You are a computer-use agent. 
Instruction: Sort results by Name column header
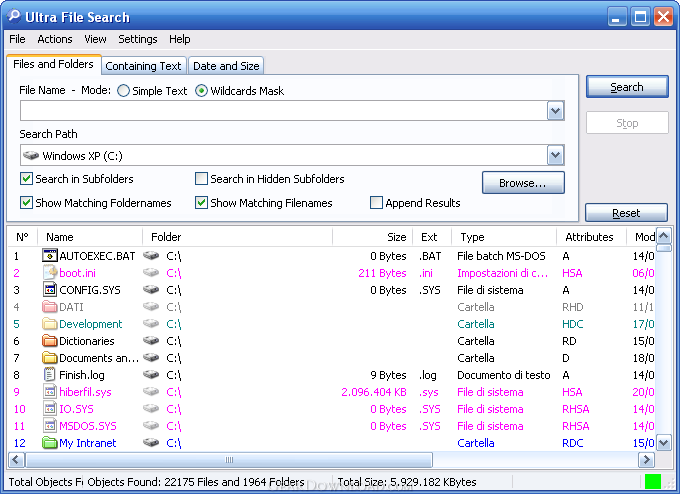click(90, 237)
